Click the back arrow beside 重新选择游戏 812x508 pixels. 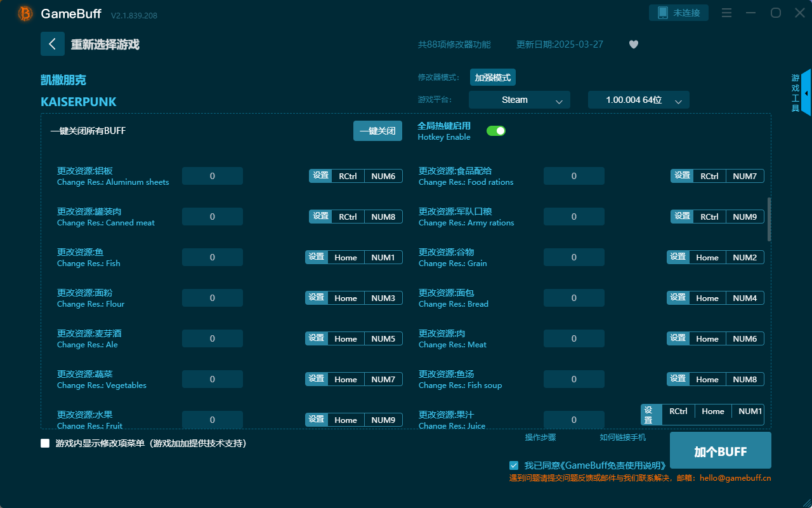point(53,43)
